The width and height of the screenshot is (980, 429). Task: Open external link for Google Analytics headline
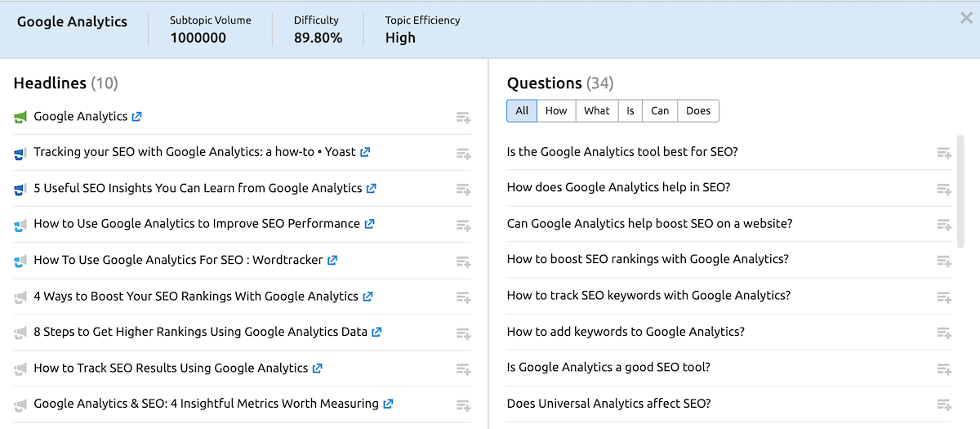pos(137,117)
